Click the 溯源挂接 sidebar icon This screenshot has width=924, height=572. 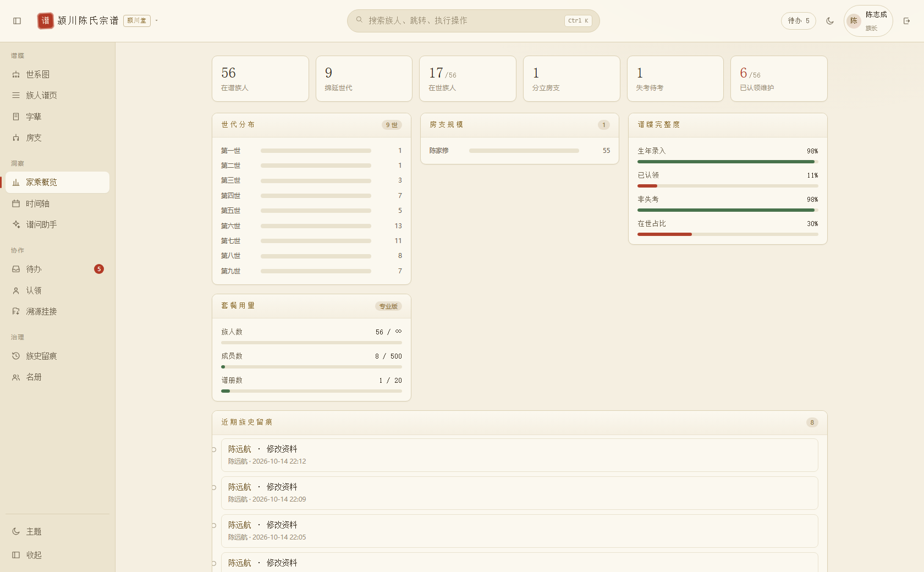(x=16, y=311)
